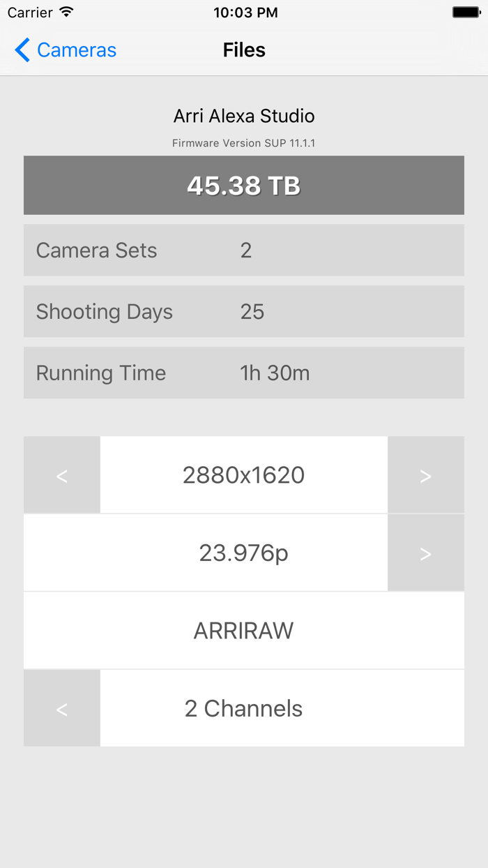488x868 pixels.
Task: Select the Shooting Days row showing 25
Action: coord(243,311)
